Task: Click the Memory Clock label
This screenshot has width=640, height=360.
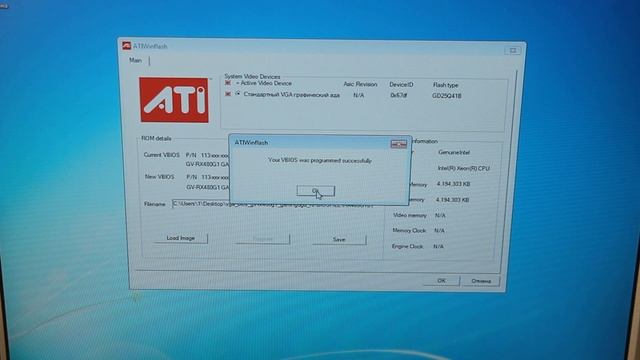Action: pyautogui.click(x=409, y=231)
